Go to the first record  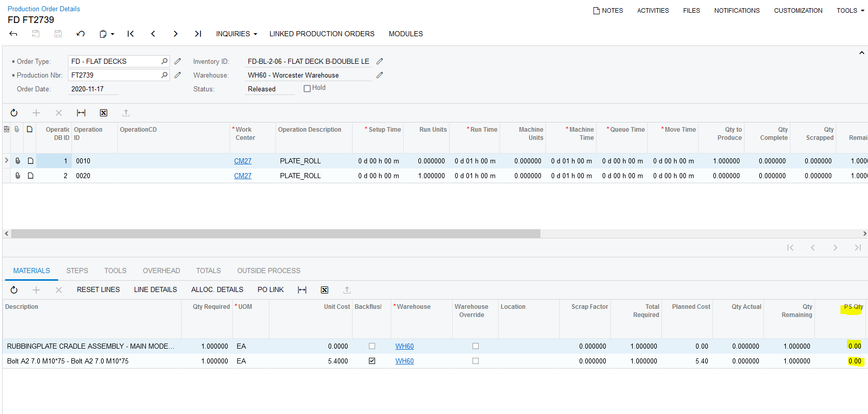131,34
